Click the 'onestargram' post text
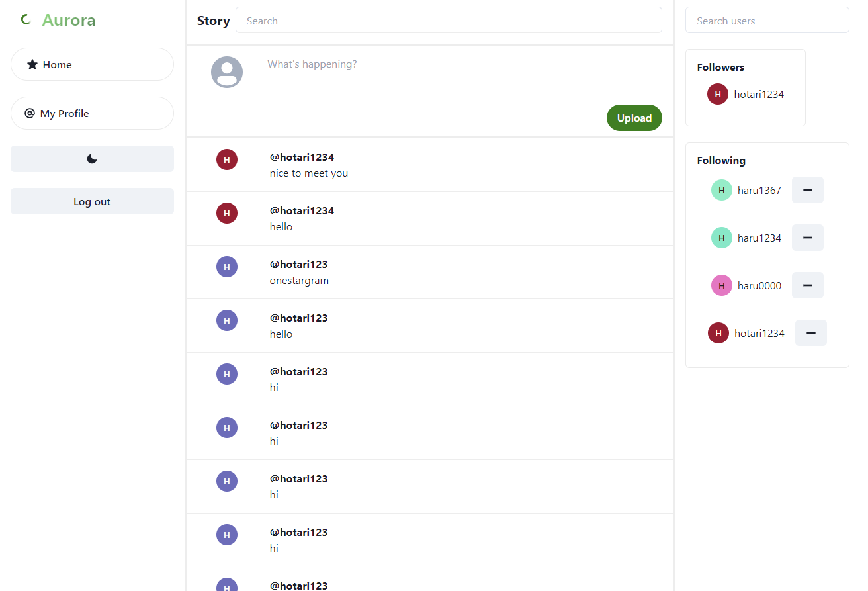This screenshot has width=868, height=591. pyautogui.click(x=299, y=281)
